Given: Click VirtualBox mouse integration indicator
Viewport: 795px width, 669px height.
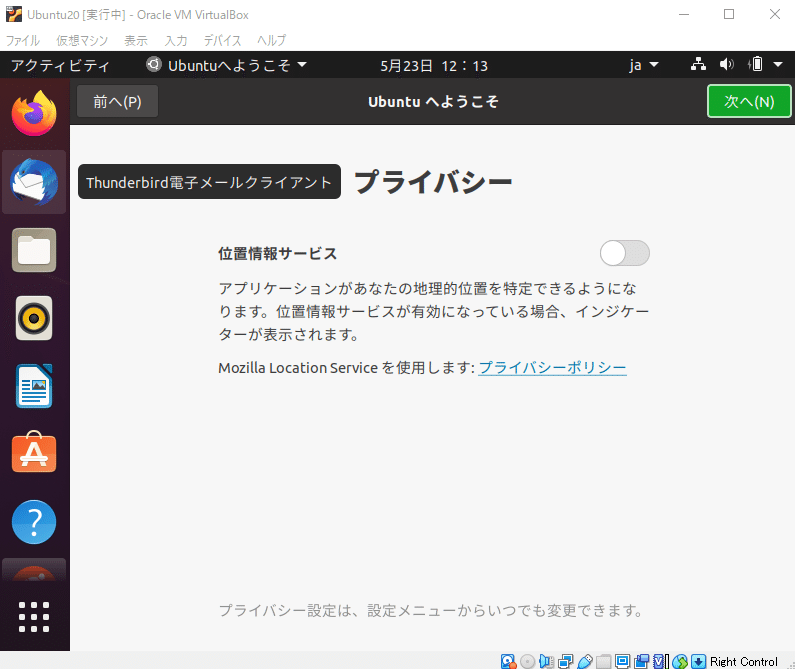Looking at the screenshot, I should (679, 661).
